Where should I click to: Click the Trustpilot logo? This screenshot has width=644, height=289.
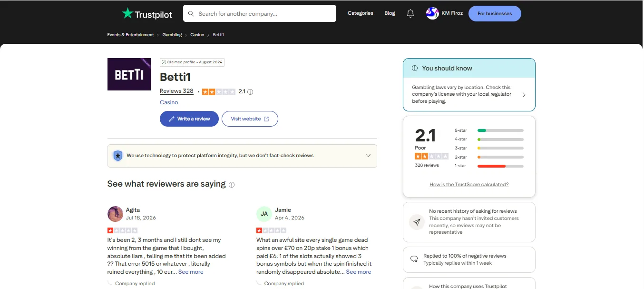pos(147,13)
